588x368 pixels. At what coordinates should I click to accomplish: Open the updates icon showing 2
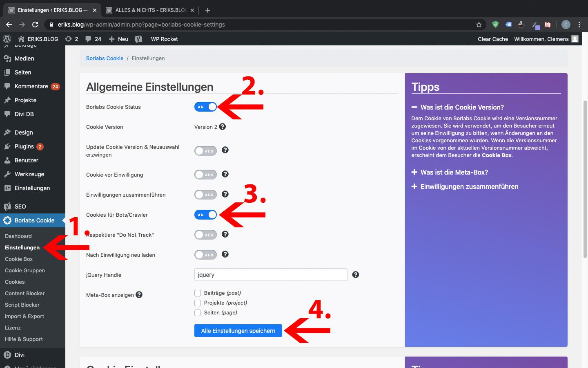[x=71, y=39]
